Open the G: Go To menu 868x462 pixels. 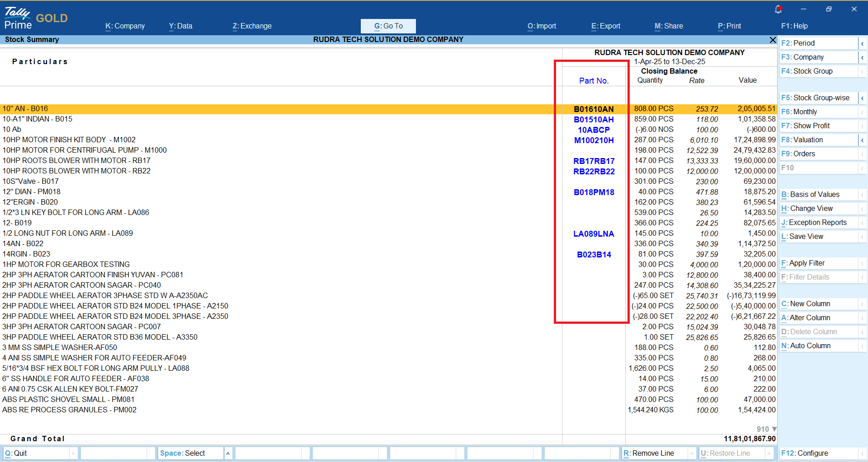coord(388,26)
